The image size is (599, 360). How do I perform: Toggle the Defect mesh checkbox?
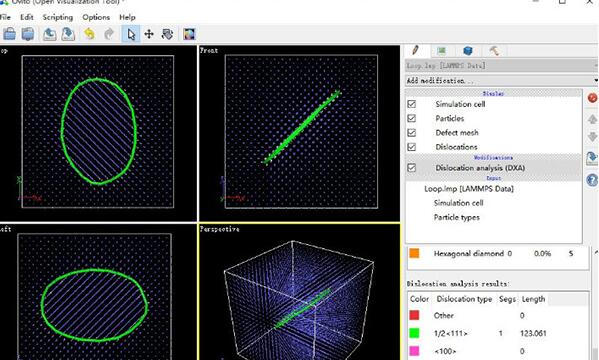point(411,133)
